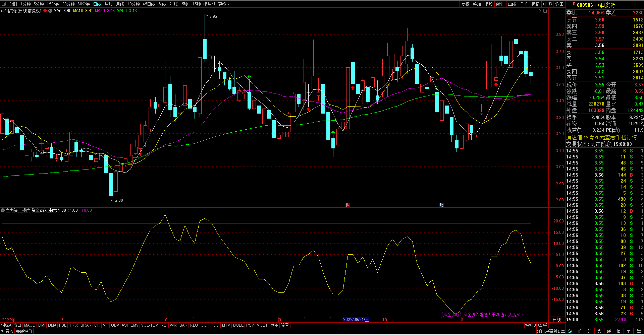Toggle the panel layout icon beside the diamond
The image size is (644, 335).
[x=545, y=11]
